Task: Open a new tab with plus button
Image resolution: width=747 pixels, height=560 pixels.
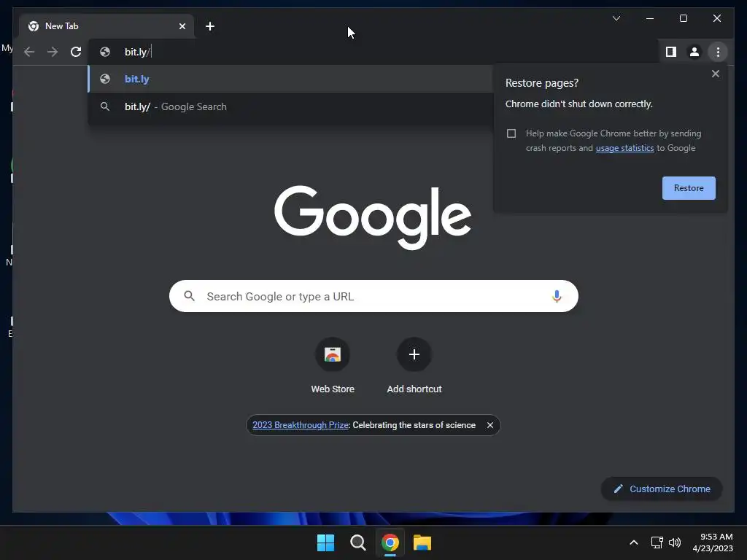Action: (x=210, y=26)
